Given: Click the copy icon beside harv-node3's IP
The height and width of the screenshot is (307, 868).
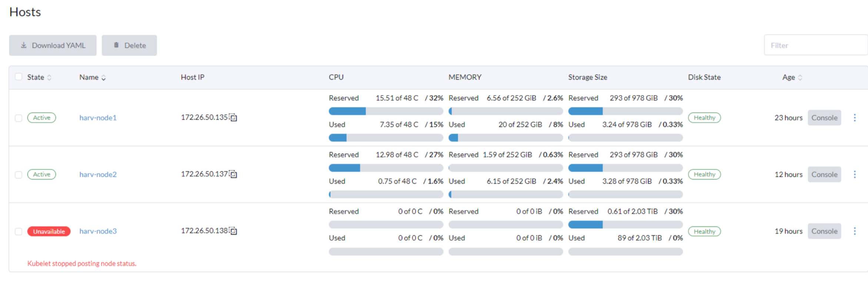Looking at the screenshot, I should click(x=233, y=230).
